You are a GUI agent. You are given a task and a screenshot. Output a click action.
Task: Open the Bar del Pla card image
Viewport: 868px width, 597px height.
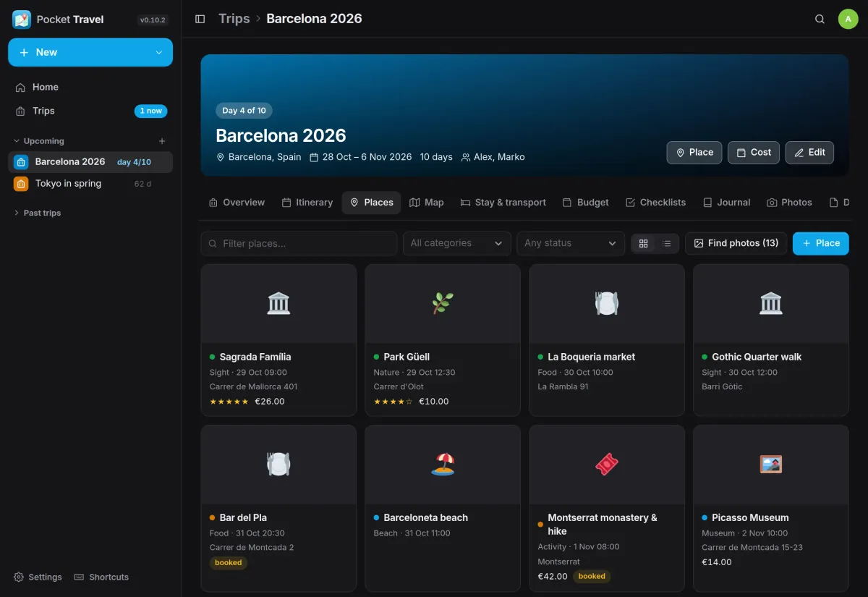(x=278, y=465)
